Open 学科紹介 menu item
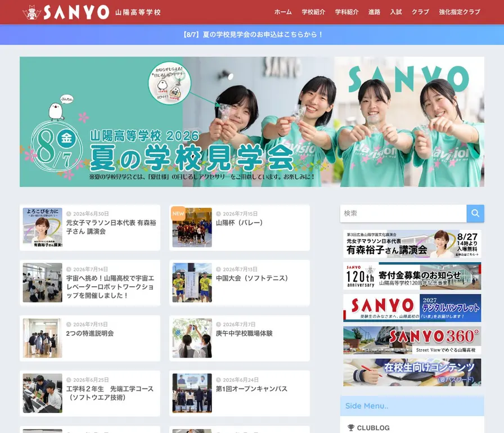The width and height of the screenshot is (504, 433). tap(346, 12)
